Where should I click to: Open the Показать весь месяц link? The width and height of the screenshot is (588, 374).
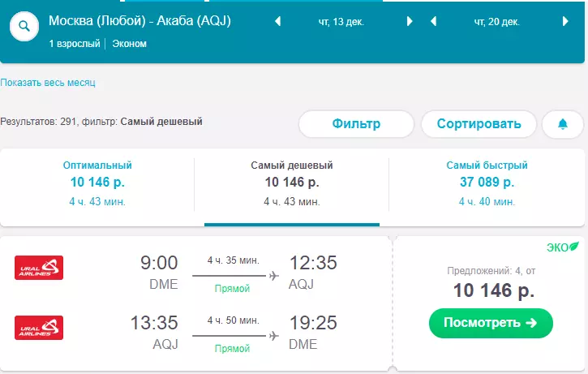point(48,83)
